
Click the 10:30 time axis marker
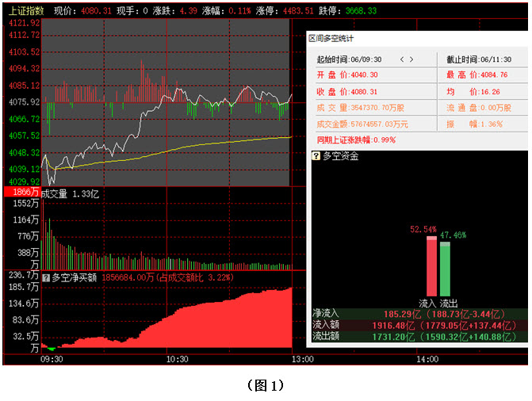point(176,359)
